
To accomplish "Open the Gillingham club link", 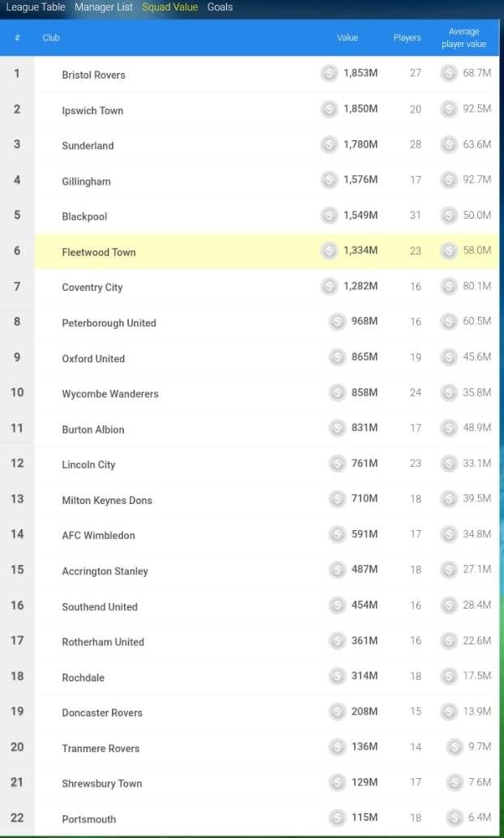I will click(x=86, y=182).
